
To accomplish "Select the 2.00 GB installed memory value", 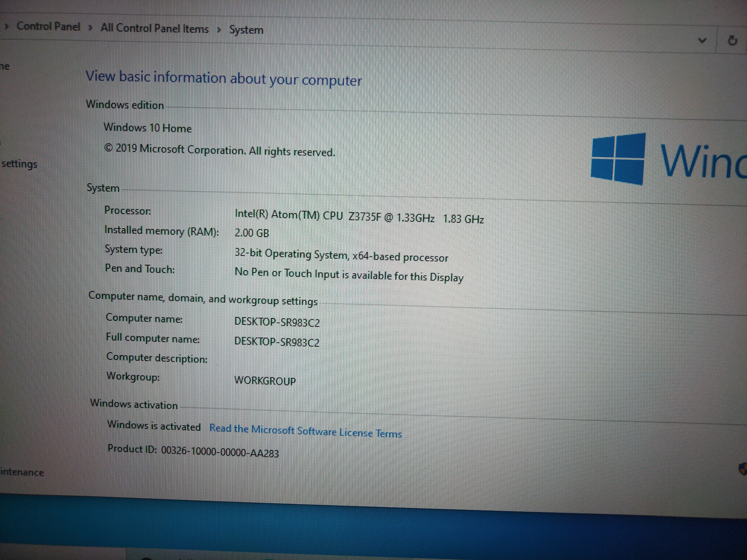I will (252, 233).
